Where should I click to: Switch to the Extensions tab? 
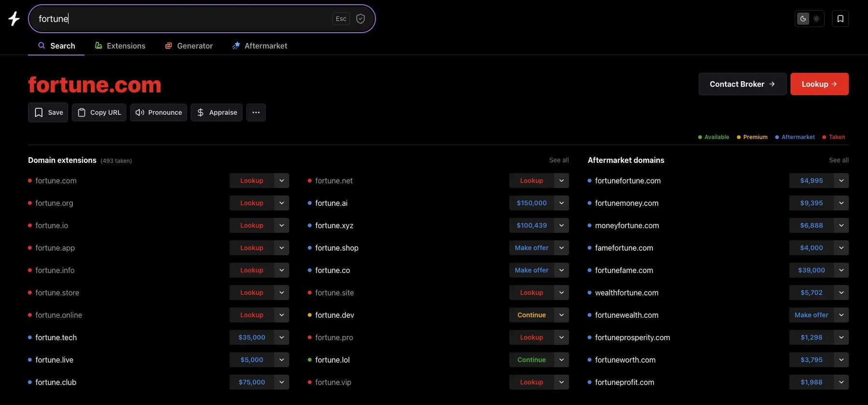120,46
